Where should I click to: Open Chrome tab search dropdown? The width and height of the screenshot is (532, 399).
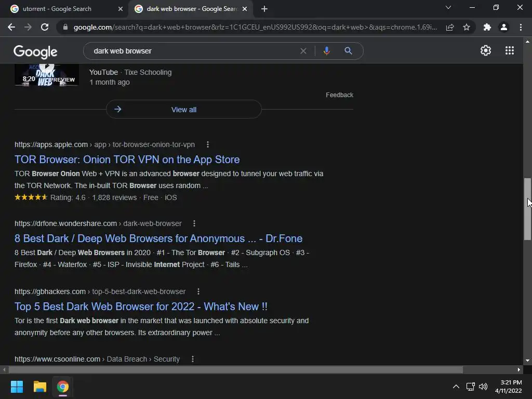(448, 7)
